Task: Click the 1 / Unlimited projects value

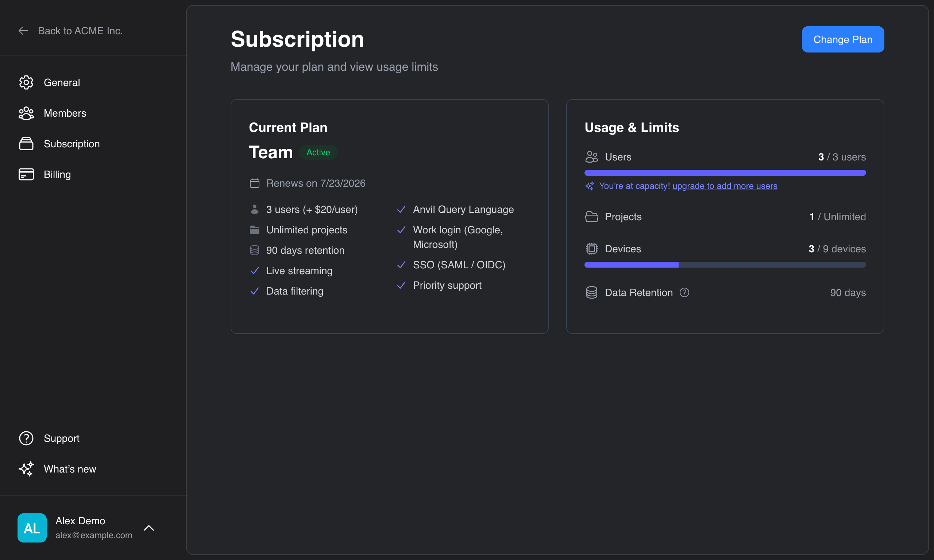Action: [837, 217]
